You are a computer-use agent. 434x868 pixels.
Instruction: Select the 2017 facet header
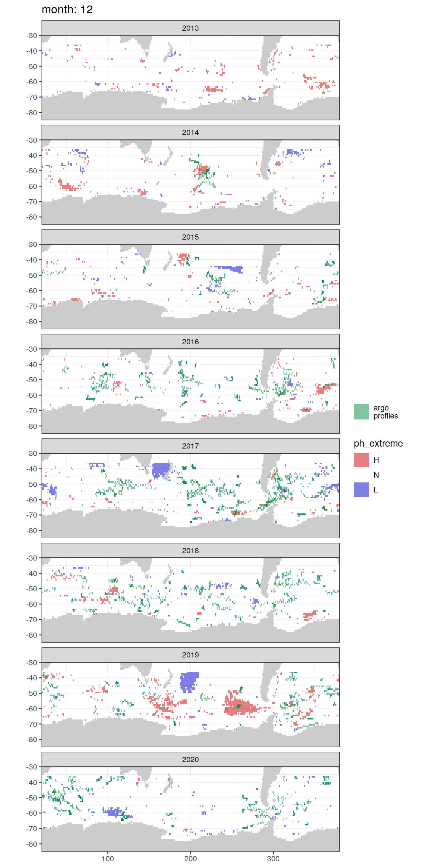pyautogui.click(x=191, y=446)
